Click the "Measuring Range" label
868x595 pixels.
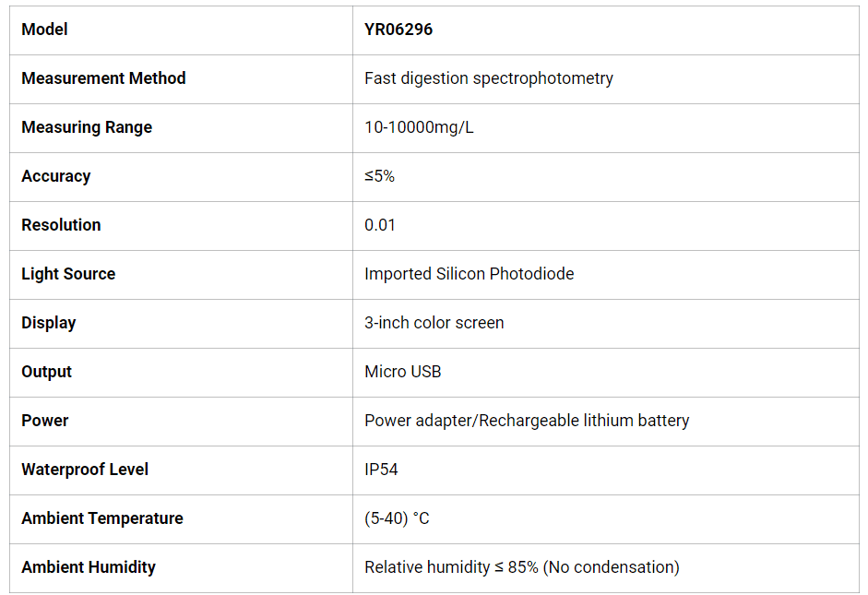[x=87, y=127]
